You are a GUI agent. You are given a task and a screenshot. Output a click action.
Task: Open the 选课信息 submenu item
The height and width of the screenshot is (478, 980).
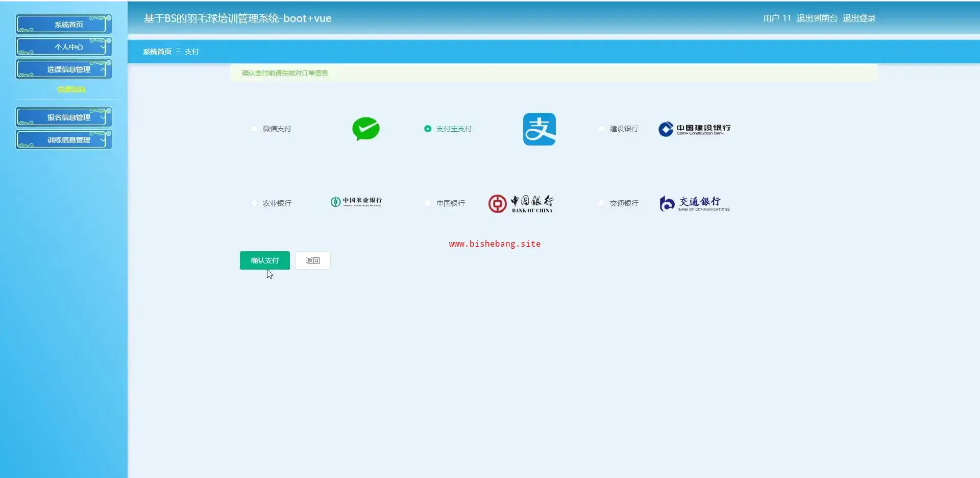[x=71, y=89]
